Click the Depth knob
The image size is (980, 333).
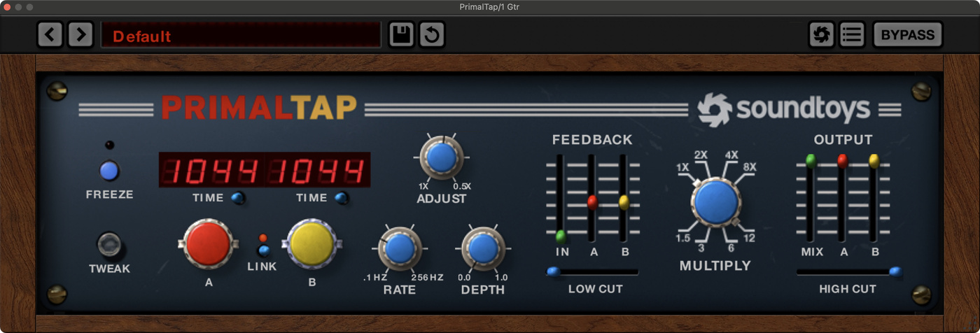pos(483,248)
